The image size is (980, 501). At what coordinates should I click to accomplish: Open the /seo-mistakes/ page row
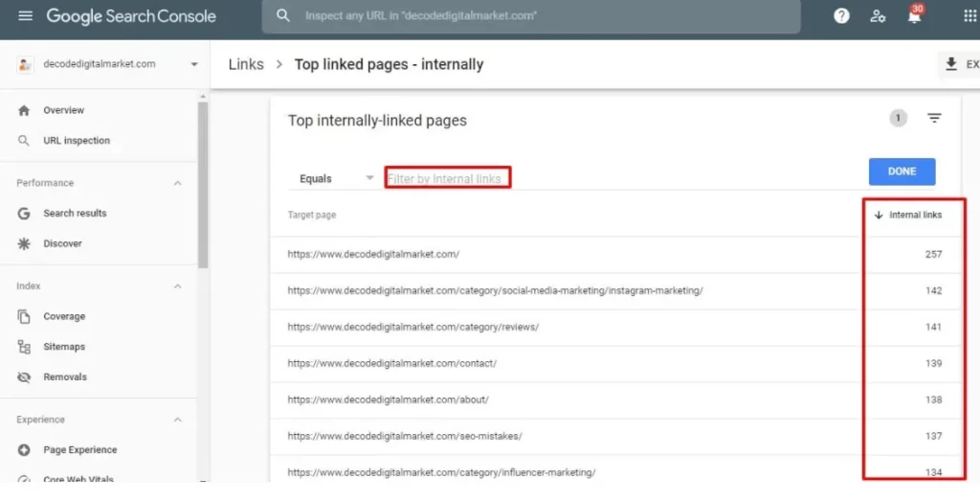point(615,436)
